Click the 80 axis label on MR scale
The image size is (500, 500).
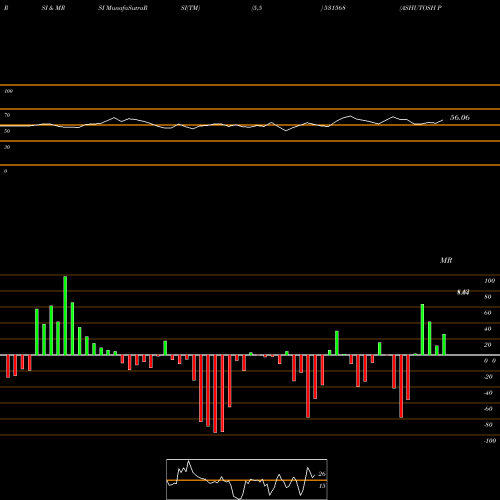pyautogui.click(x=488, y=297)
